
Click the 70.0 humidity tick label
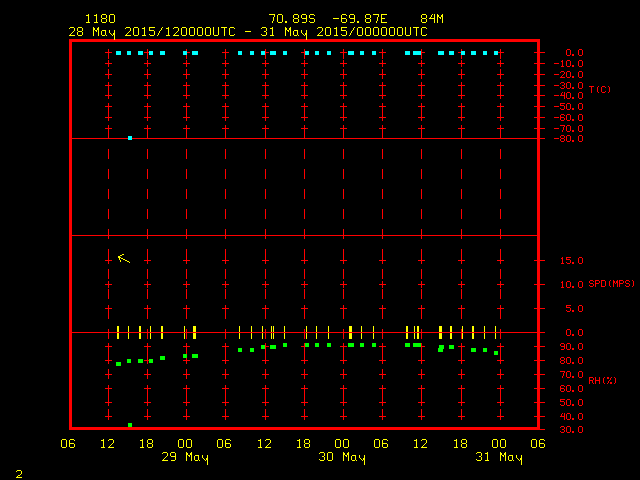pos(571,375)
